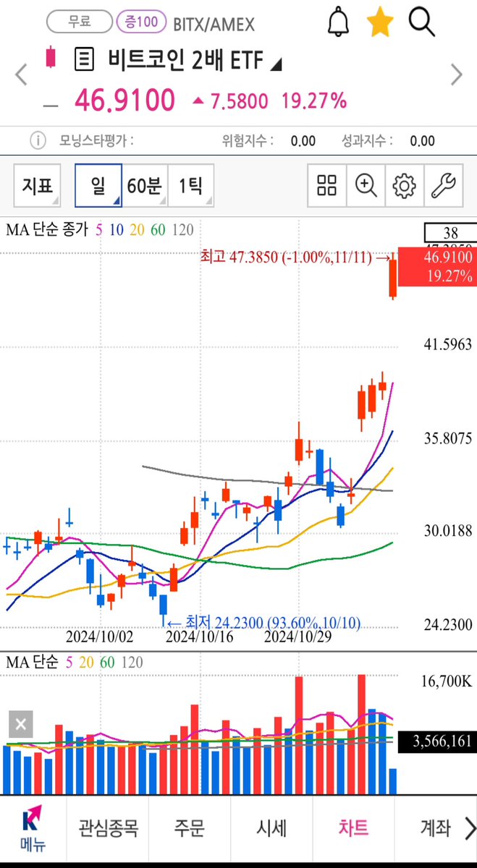Click the 성과지수 performance index label

coord(366,141)
